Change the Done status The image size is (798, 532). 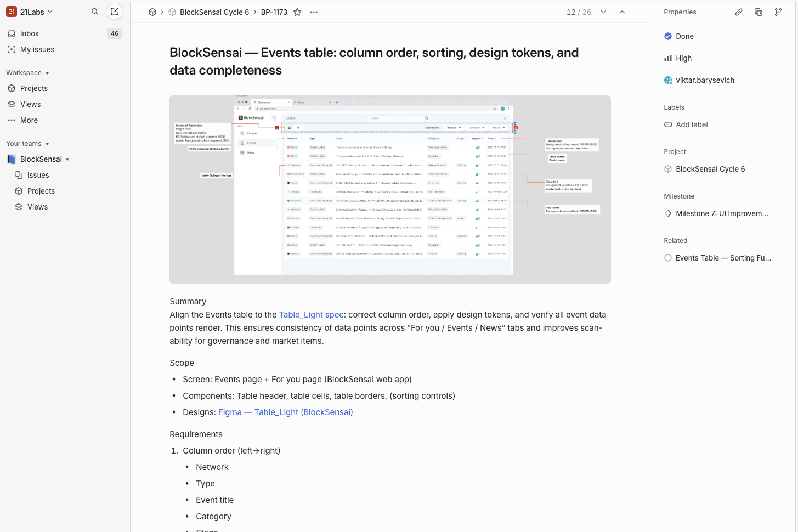pos(679,36)
